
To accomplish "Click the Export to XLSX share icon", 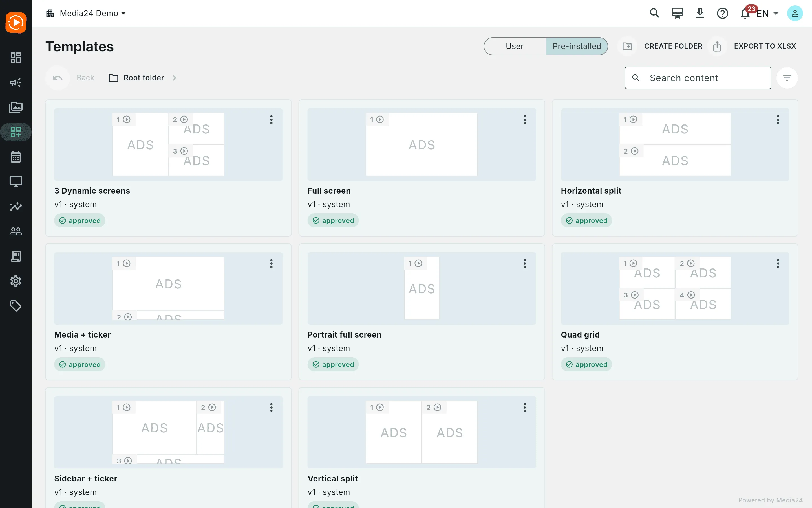I will [717, 46].
